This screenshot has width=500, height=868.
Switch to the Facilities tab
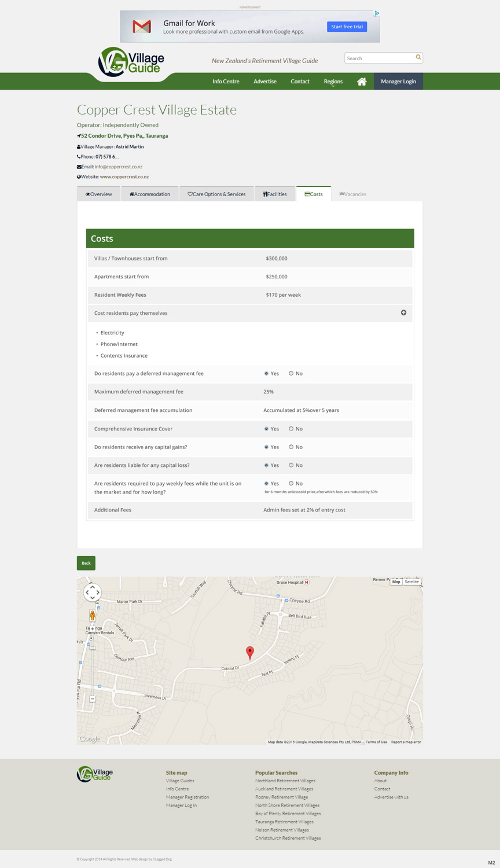click(275, 194)
